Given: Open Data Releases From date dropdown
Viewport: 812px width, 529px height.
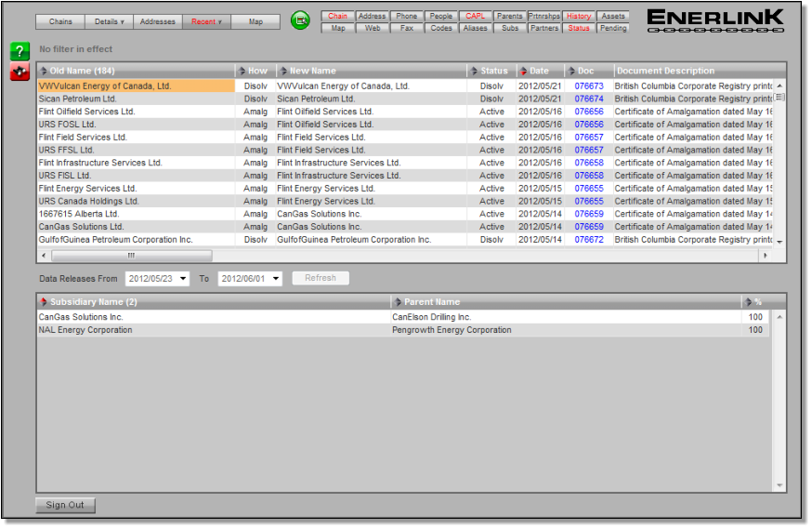Looking at the screenshot, I should pyautogui.click(x=183, y=279).
